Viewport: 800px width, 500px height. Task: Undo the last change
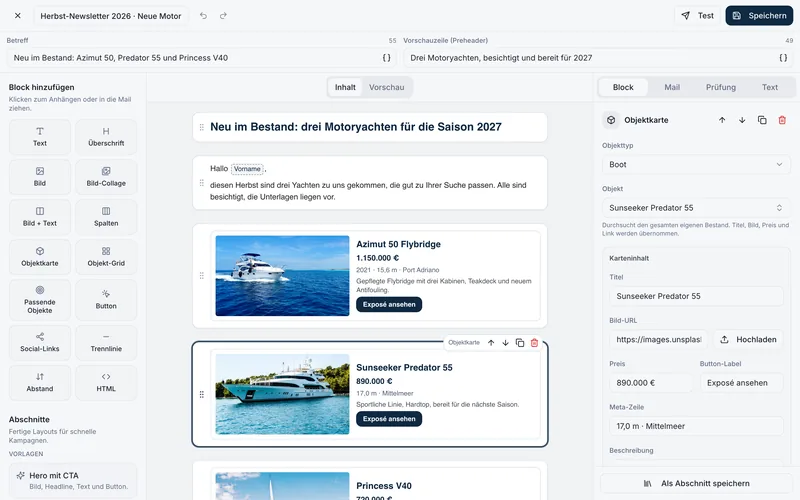tap(203, 16)
